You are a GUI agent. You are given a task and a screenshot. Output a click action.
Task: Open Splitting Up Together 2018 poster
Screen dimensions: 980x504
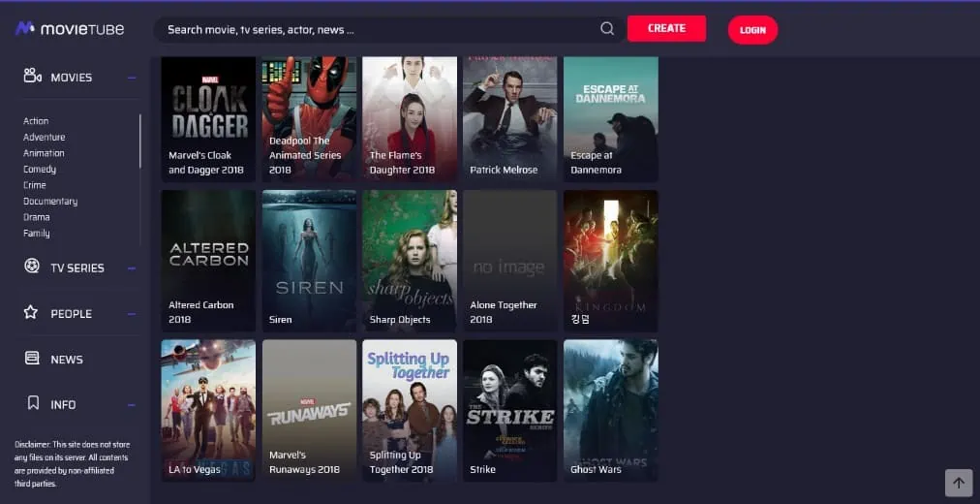410,411
